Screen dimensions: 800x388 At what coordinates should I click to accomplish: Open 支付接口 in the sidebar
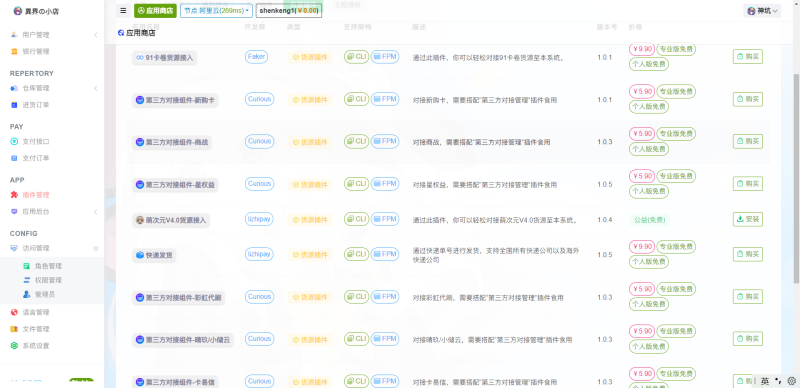point(36,141)
